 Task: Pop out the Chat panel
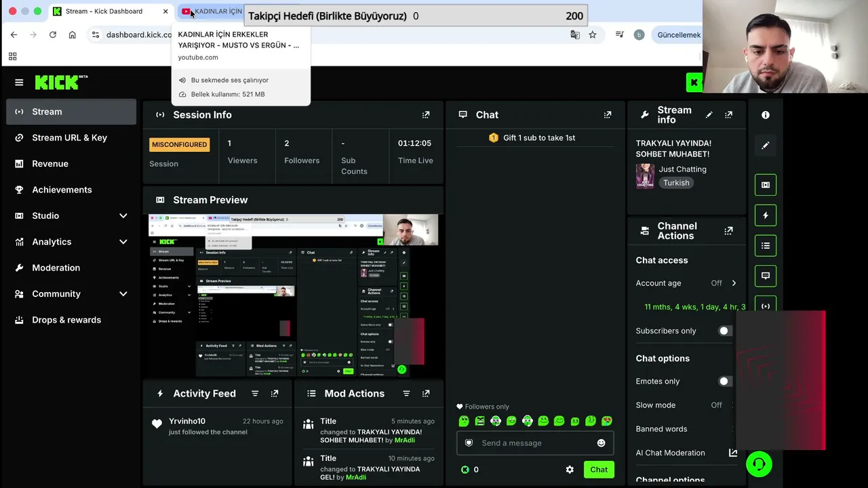pos(608,115)
